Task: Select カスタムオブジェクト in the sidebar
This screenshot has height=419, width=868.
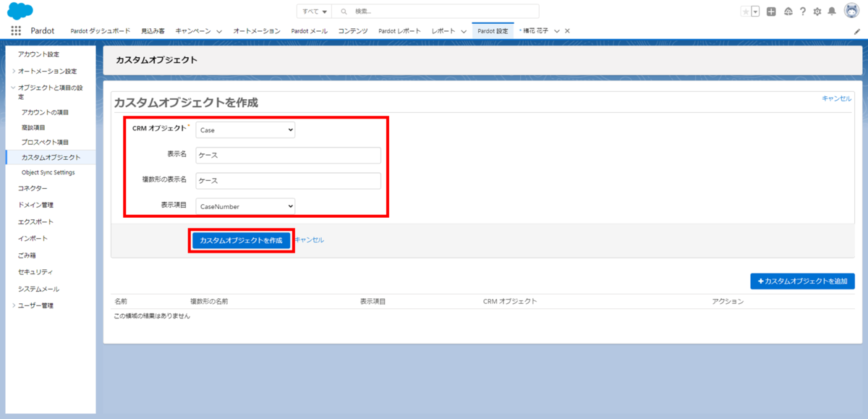Action: [50, 157]
